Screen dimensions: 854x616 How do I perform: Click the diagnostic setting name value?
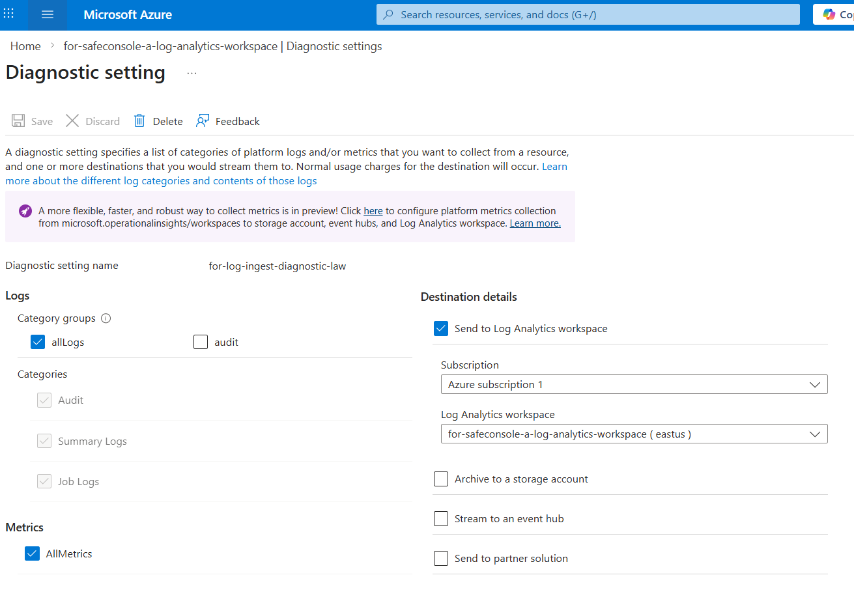(278, 266)
